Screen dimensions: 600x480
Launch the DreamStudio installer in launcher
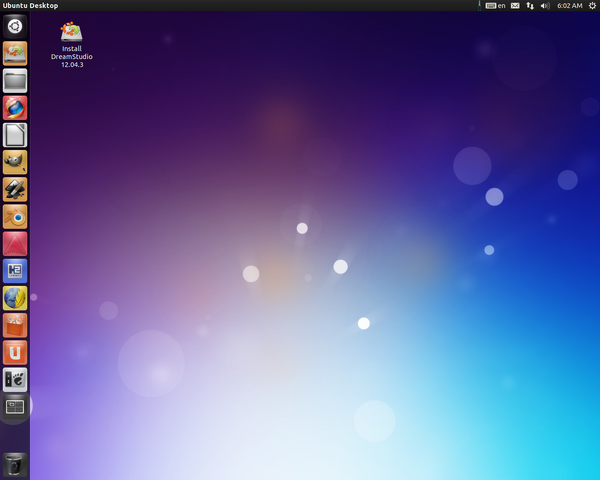15,54
